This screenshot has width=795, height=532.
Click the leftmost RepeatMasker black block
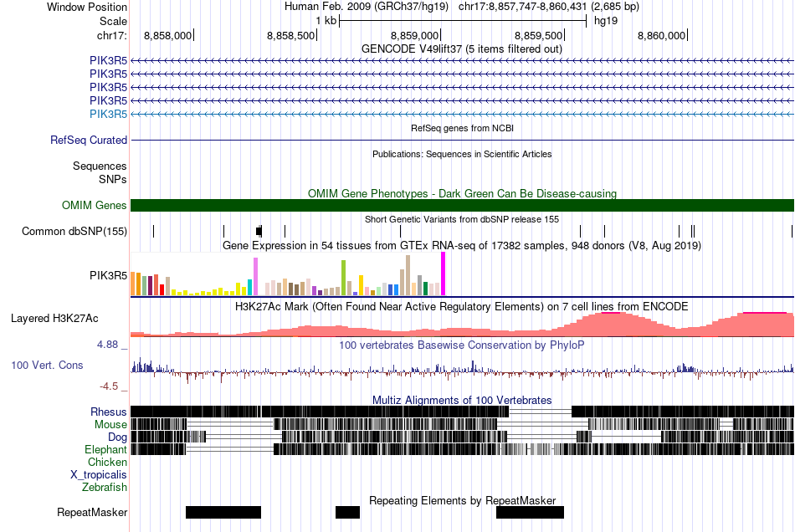[223, 512]
